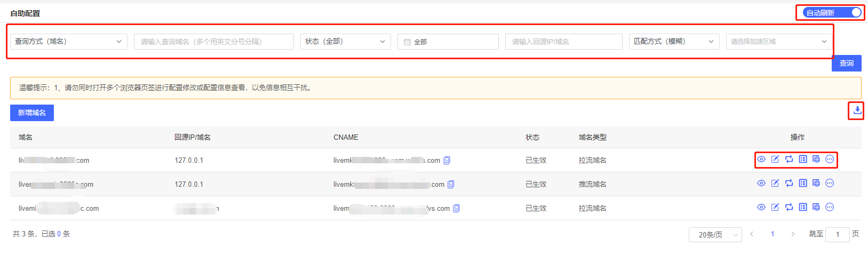Screen dimensions: 868x254
Task: Focus the 请输入回源IP/域名 input field
Action: point(564,42)
